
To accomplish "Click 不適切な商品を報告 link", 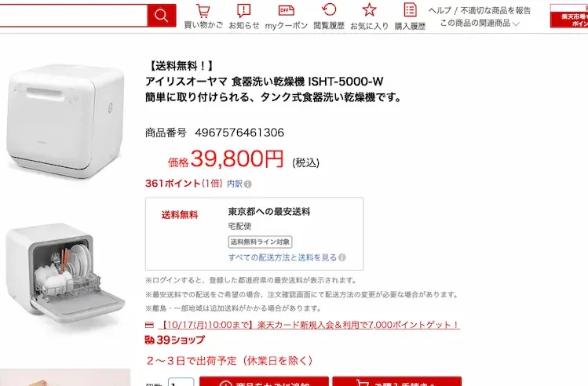I will coord(495,10).
